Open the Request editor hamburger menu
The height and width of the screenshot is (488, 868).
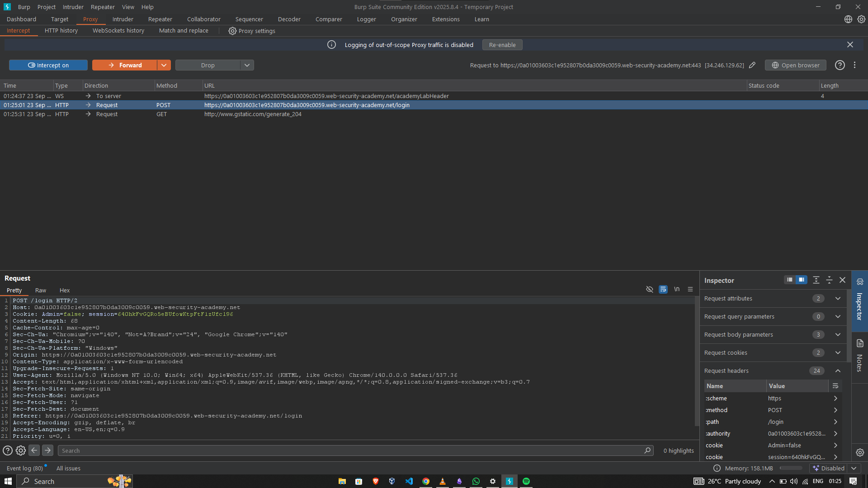pyautogui.click(x=690, y=290)
